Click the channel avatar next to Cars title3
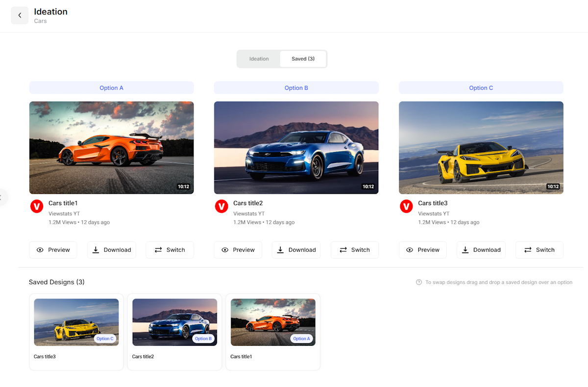588x387 pixels. tap(406, 206)
